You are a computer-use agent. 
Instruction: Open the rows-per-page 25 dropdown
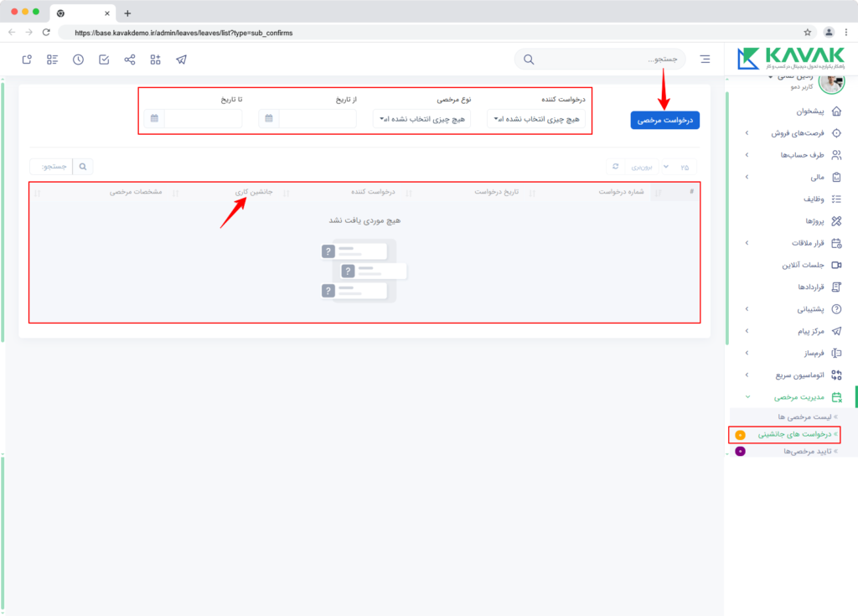[676, 167]
